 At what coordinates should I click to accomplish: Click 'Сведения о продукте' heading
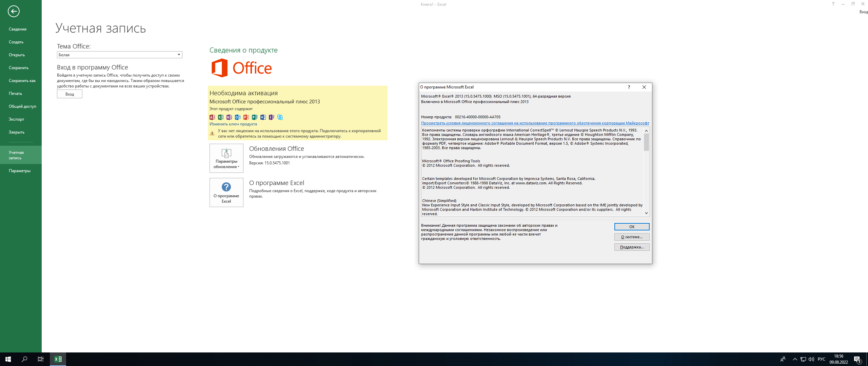243,50
